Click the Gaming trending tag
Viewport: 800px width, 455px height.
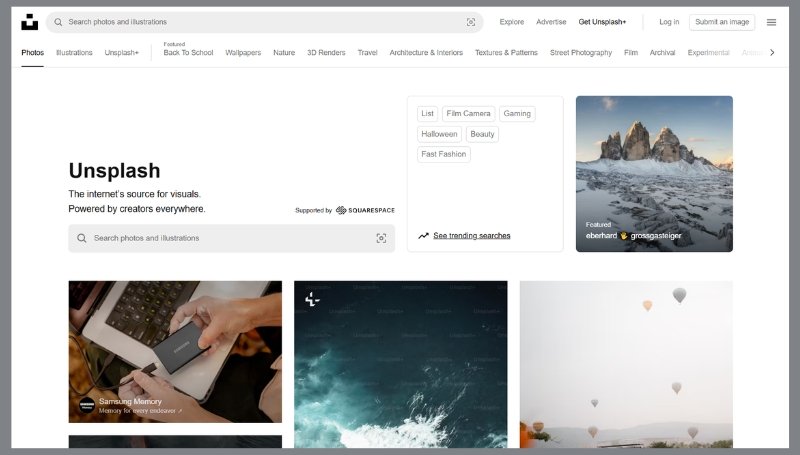[517, 114]
